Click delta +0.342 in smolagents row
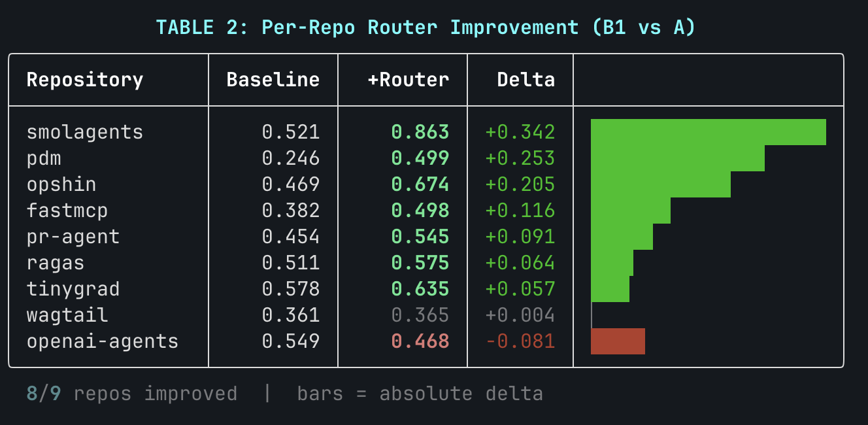868x425 pixels. pos(520,132)
